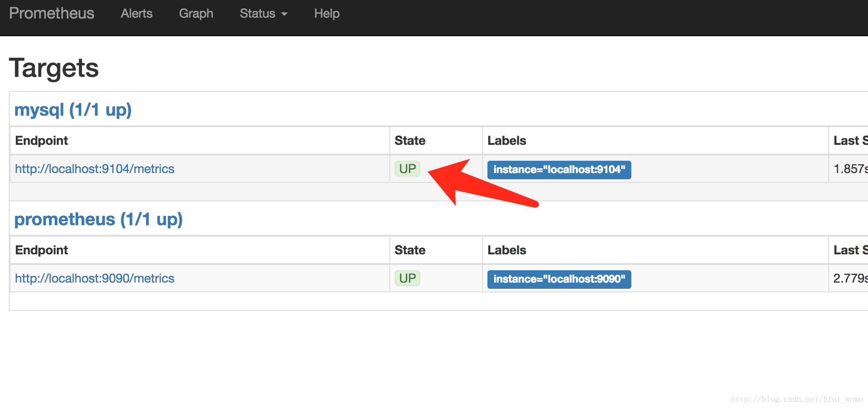The width and height of the screenshot is (868, 408).
Task: Click the Labels column header in mysql table
Action: coord(507,140)
